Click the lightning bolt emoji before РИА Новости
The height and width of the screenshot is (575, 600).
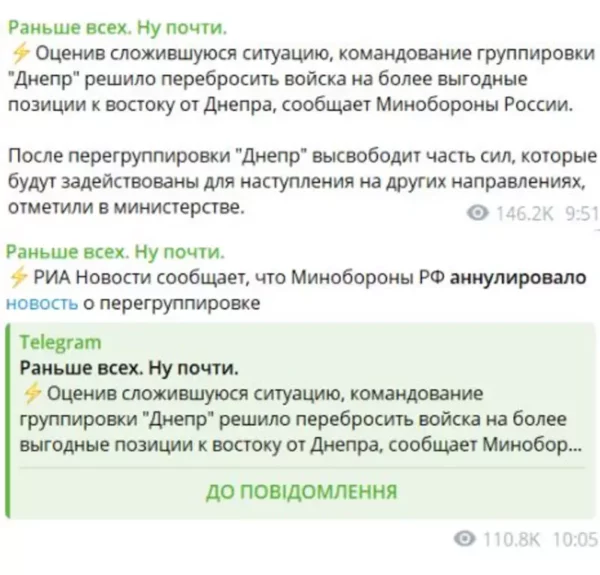(18, 277)
